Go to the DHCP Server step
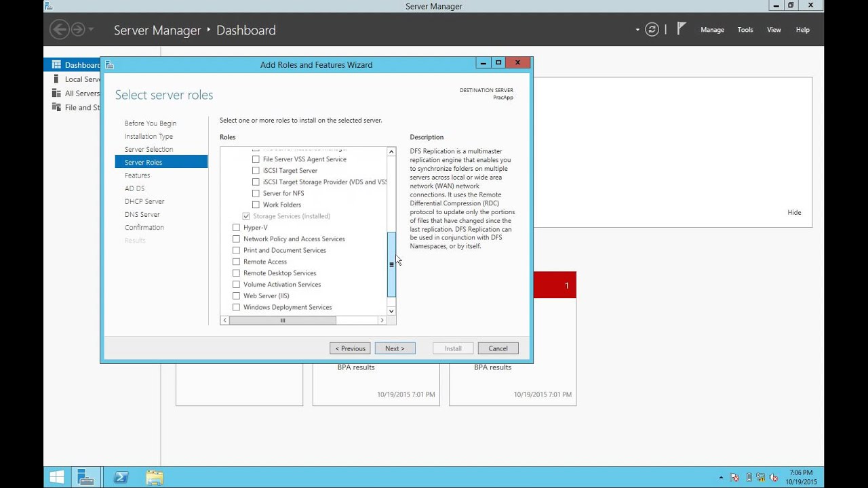 [144, 201]
